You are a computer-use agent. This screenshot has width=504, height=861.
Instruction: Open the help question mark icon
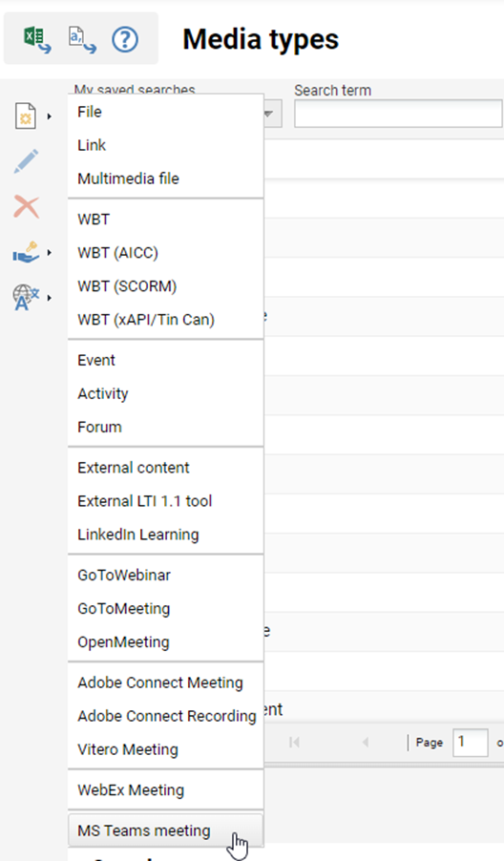pos(125,40)
